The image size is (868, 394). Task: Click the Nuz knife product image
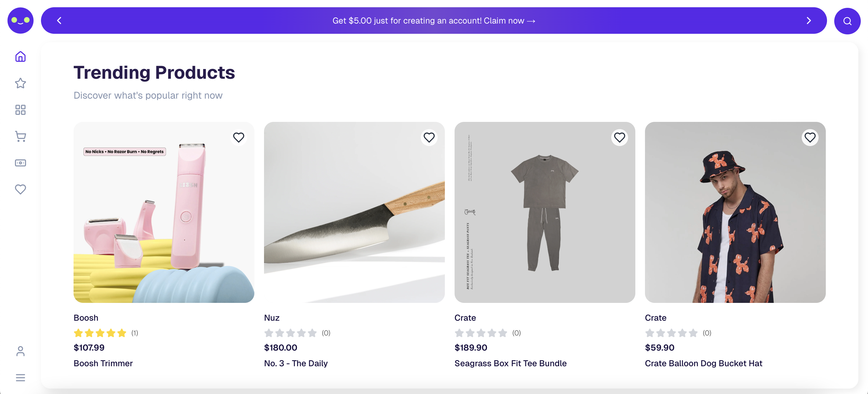pyautogui.click(x=354, y=212)
